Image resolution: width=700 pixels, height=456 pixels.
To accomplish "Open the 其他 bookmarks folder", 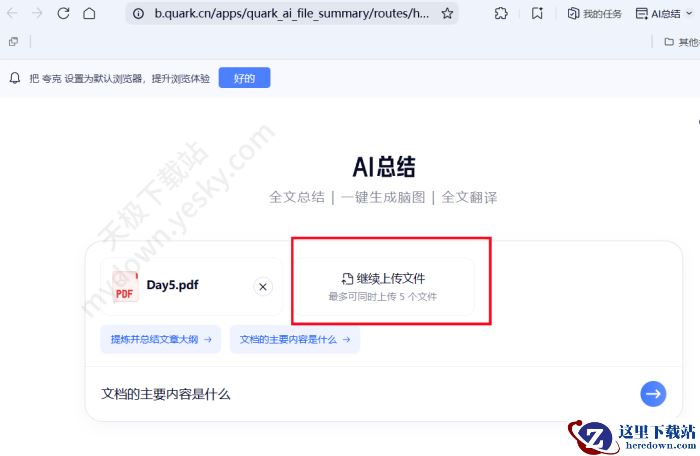I will [x=682, y=42].
